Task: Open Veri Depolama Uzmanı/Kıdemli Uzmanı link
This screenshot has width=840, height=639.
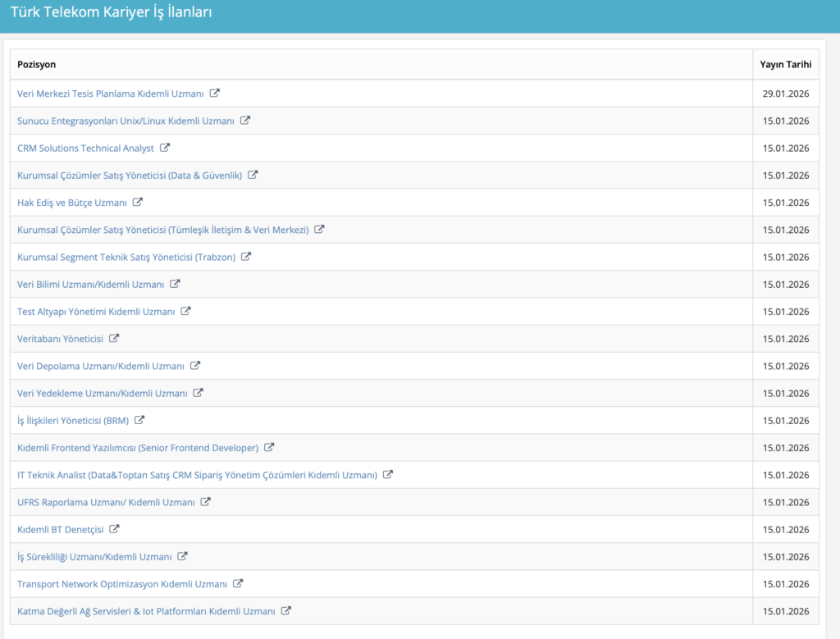Action: 101,366
